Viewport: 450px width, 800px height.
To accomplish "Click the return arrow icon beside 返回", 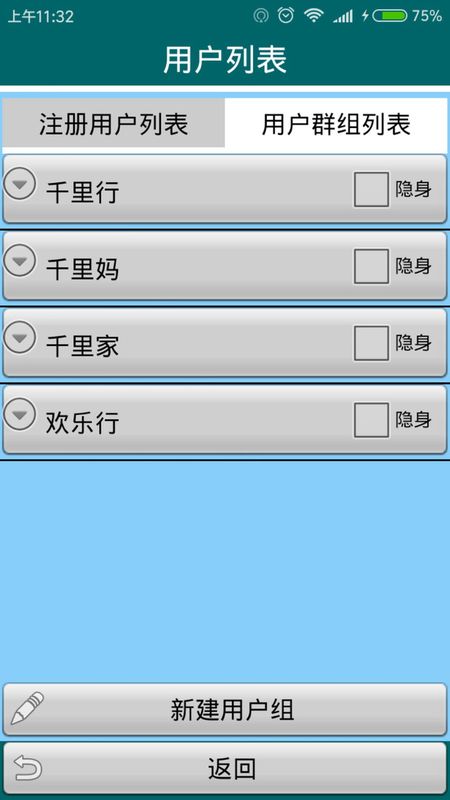I will pos(28,768).
